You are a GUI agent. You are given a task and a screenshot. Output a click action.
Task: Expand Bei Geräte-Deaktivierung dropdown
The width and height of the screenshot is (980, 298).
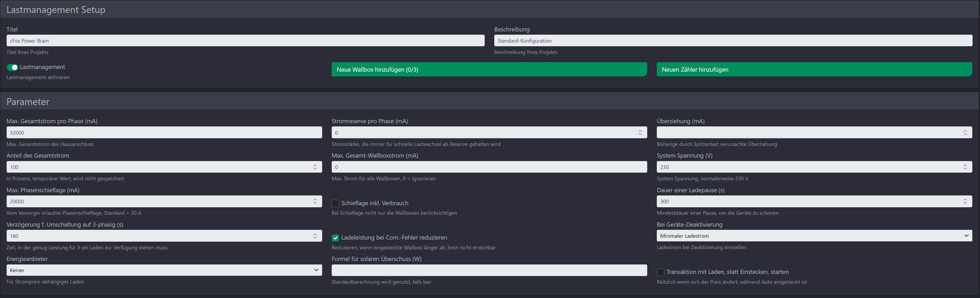click(x=814, y=236)
